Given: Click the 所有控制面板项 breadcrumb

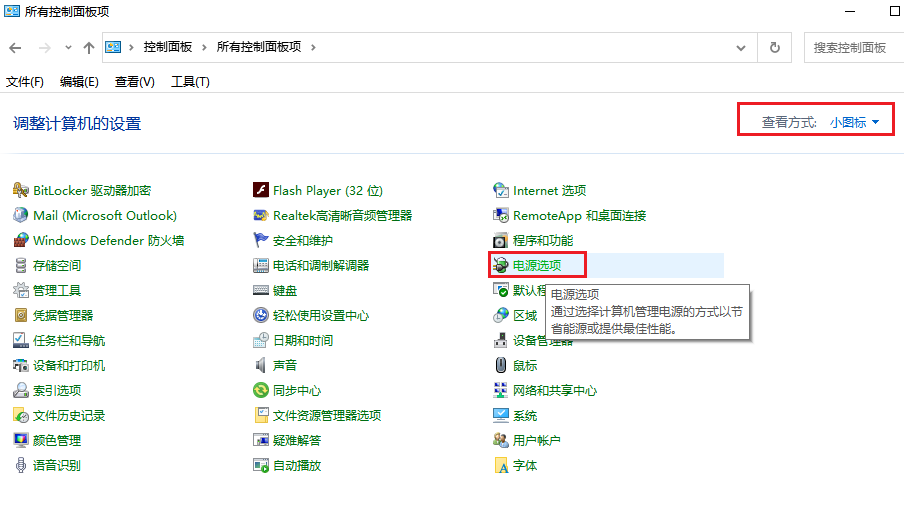Looking at the screenshot, I should (259, 47).
